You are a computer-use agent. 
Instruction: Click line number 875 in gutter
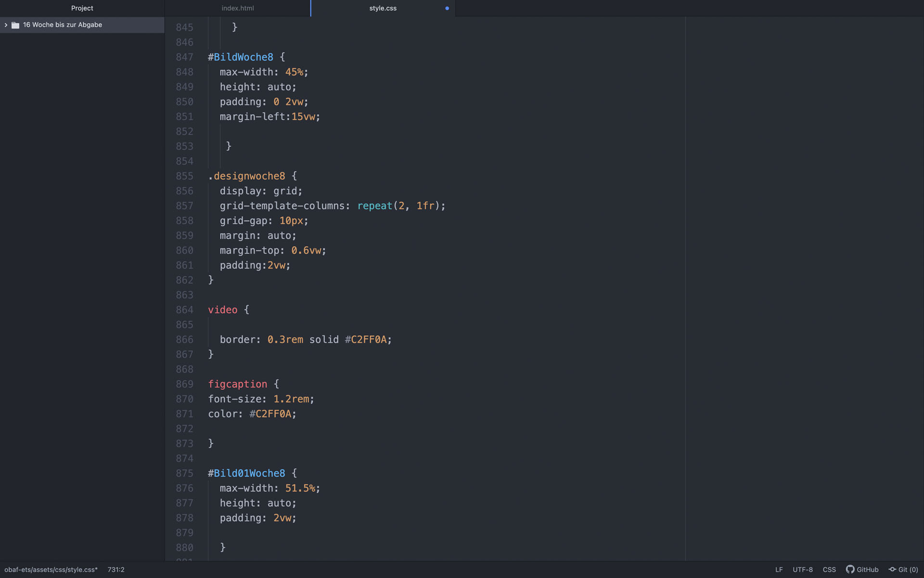tap(184, 473)
